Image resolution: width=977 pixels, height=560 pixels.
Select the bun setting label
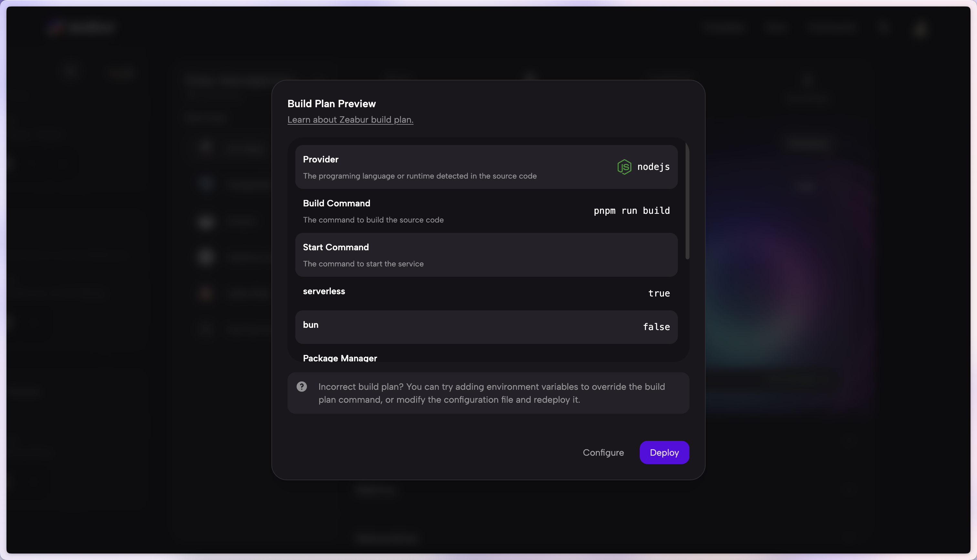tap(310, 325)
